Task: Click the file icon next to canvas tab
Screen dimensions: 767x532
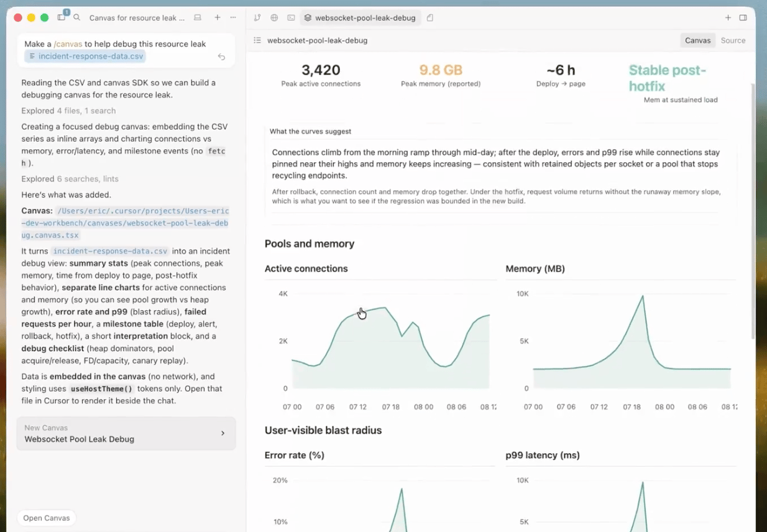Action: coord(430,18)
